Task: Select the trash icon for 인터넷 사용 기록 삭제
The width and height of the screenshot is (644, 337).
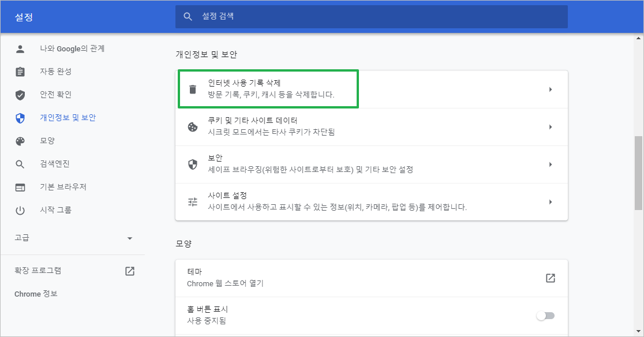Action: coord(193,88)
